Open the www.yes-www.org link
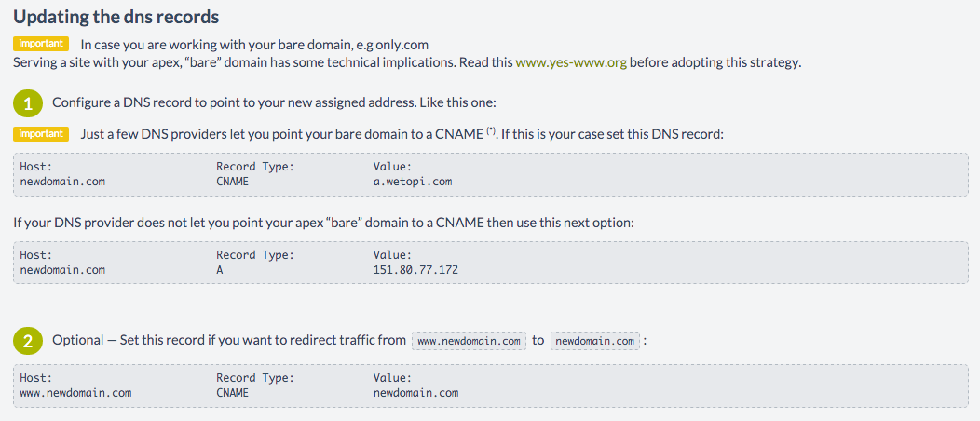 tap(571, 63)
